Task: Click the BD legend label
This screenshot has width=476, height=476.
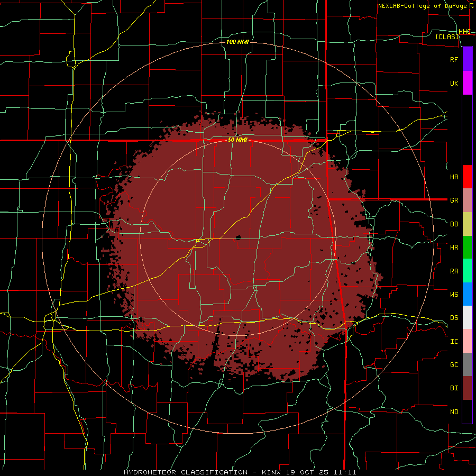Action: [x=454, y=224]
